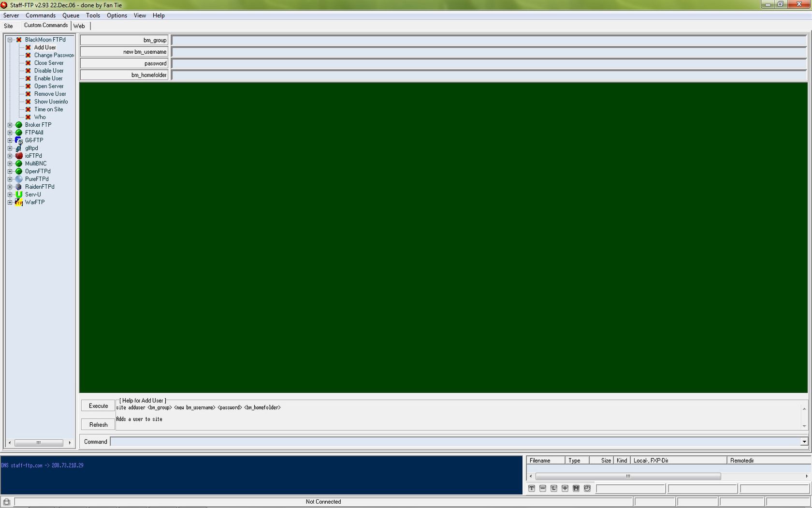The height and width of the screenshot is (508, 812).
Task: Click the G6-FTP server icon
Action: click(x=19, y=140)
